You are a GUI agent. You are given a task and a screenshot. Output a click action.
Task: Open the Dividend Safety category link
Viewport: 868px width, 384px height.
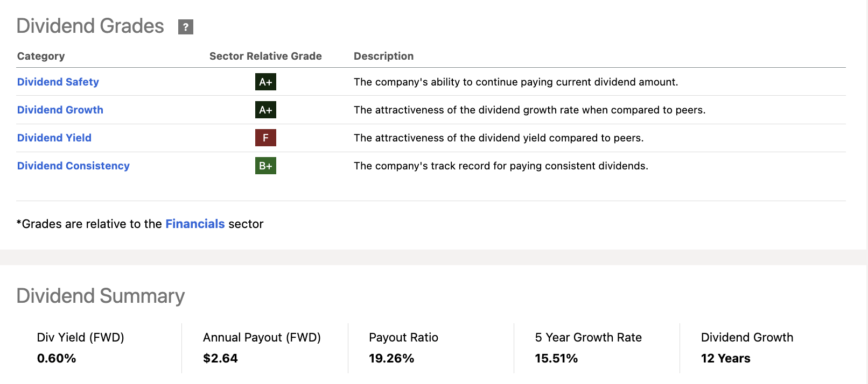click(x=58, y=82)
